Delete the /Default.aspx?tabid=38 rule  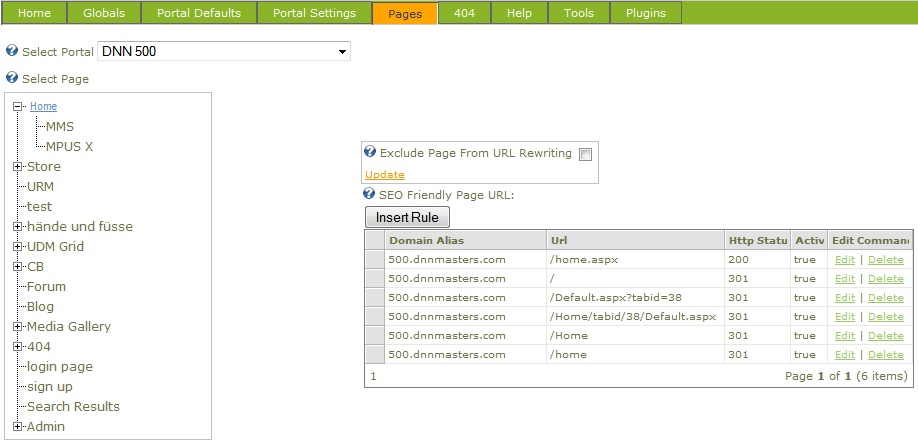tap(886, 297)
